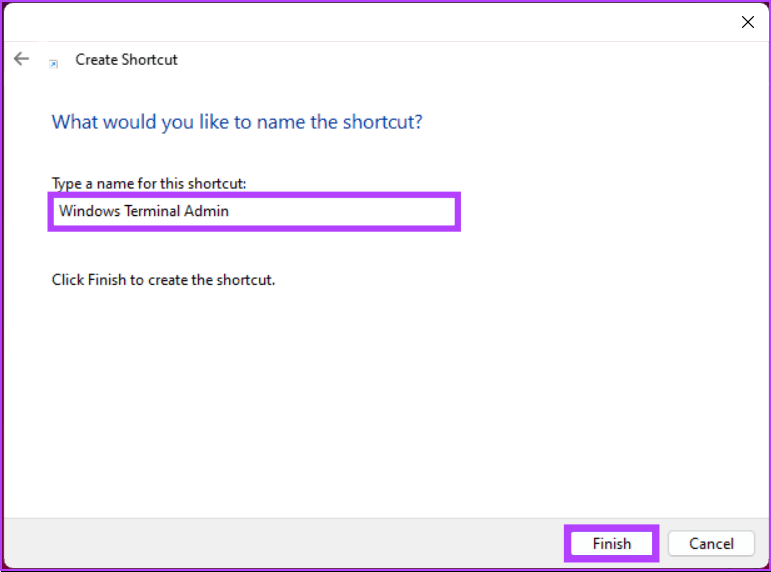Viewport: 771px width, 572px height.
Task: Click the 'Type a name for this shortcut:' label
Action: tap(148, 183)
